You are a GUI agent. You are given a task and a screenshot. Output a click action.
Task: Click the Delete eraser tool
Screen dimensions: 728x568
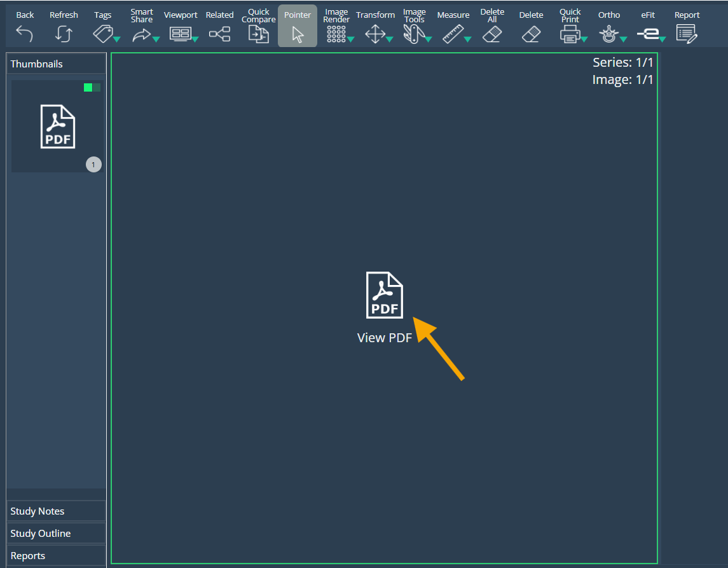point(531,34)
